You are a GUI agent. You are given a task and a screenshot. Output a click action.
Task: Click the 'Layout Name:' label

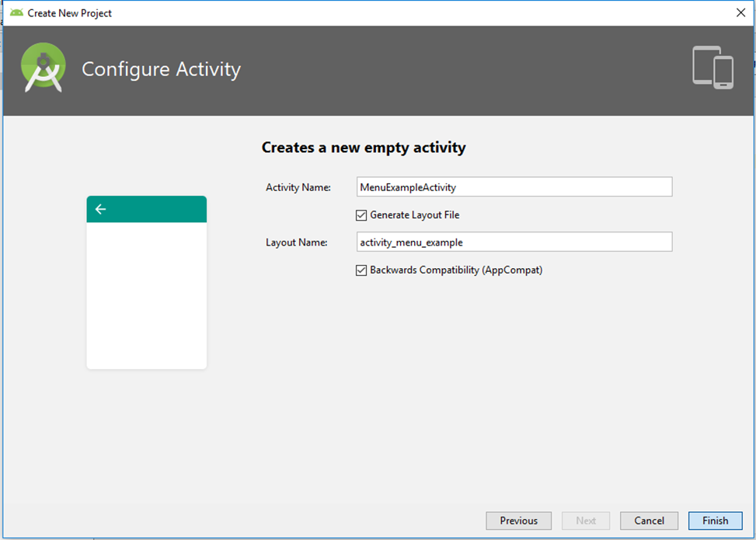point(297,242)
